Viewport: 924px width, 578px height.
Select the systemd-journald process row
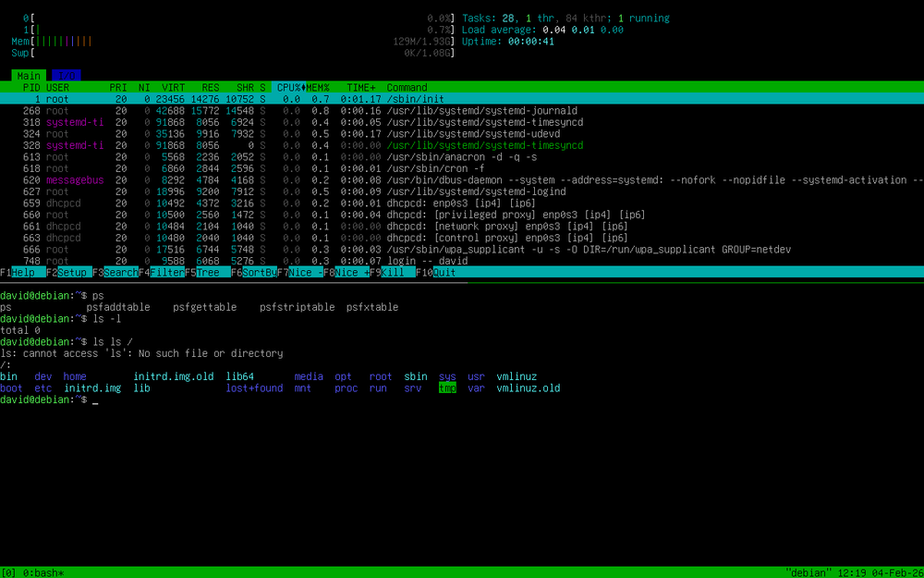(x=462, y=110)
